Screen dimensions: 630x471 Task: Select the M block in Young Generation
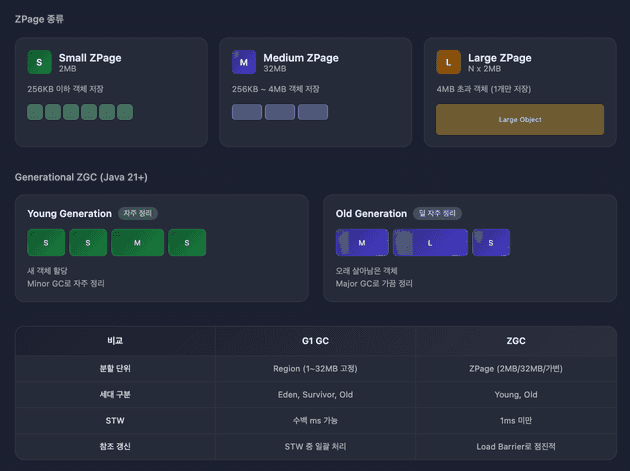pos(137,243)
